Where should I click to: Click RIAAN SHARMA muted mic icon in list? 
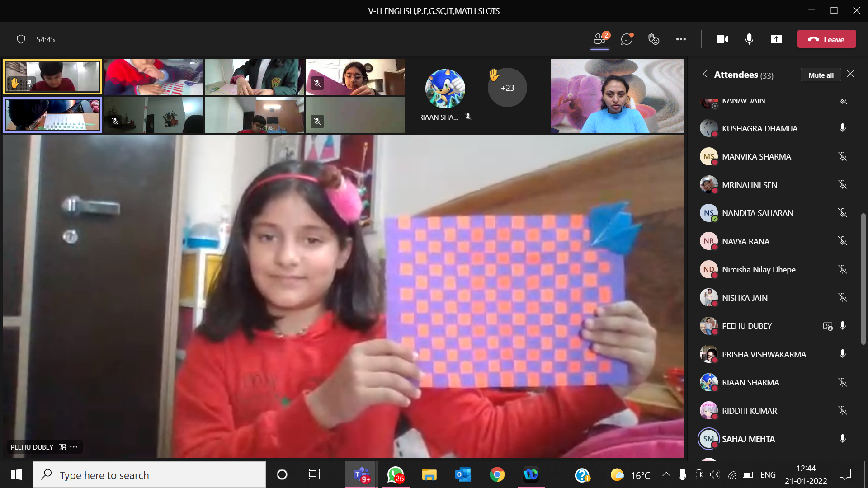coord(843,382)
